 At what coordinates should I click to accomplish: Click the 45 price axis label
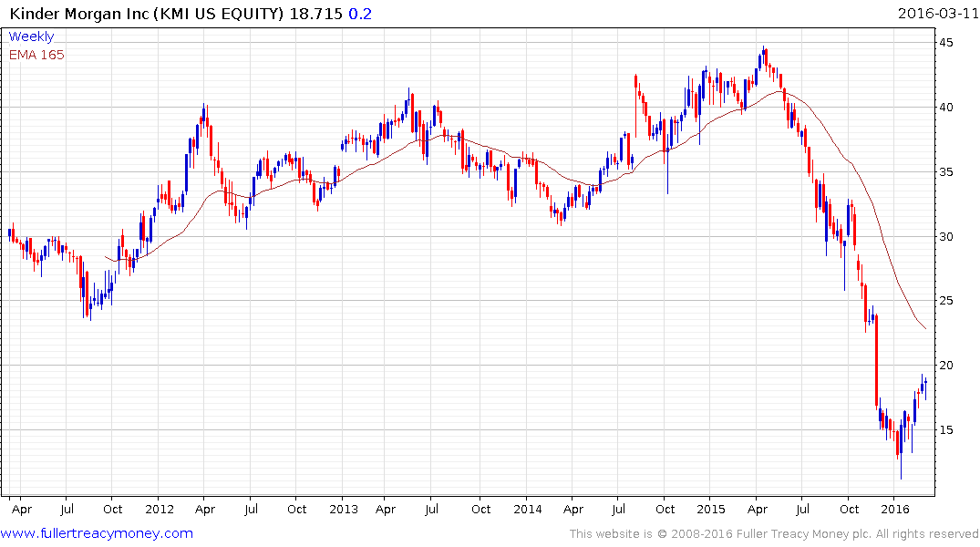coord(946,43)
